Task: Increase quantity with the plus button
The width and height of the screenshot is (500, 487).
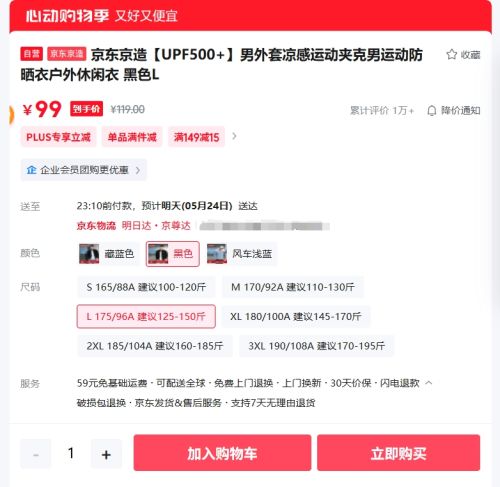Action: tap(106, 454)
